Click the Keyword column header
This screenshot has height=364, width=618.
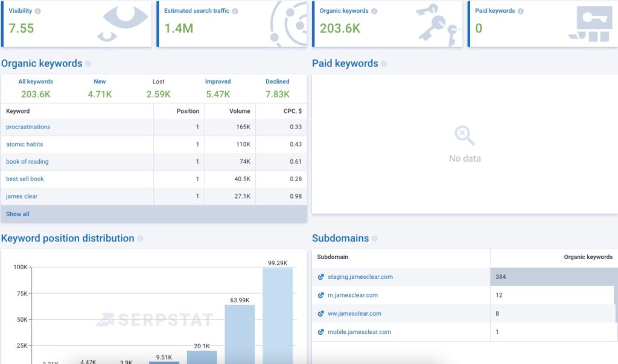coord(18,111)
